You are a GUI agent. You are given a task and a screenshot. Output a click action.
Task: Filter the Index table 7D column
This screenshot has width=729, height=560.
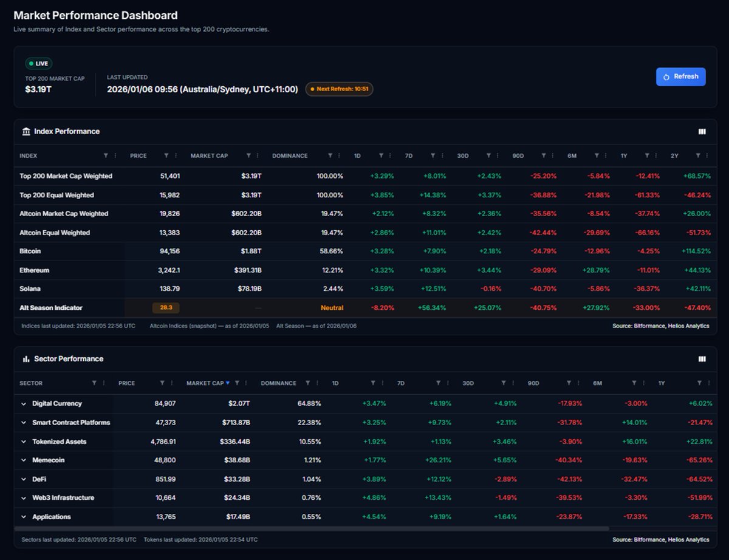[x=433, y=156]
